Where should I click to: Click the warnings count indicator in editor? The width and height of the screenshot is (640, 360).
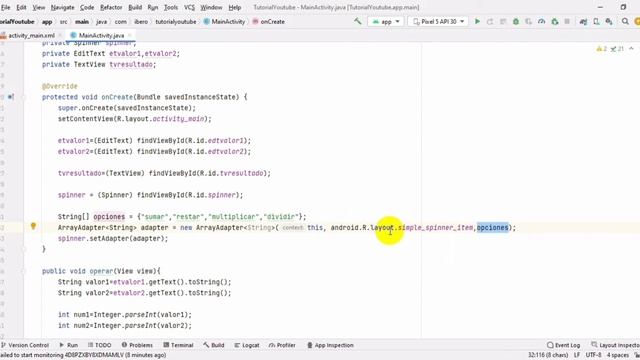pos(602,49)
